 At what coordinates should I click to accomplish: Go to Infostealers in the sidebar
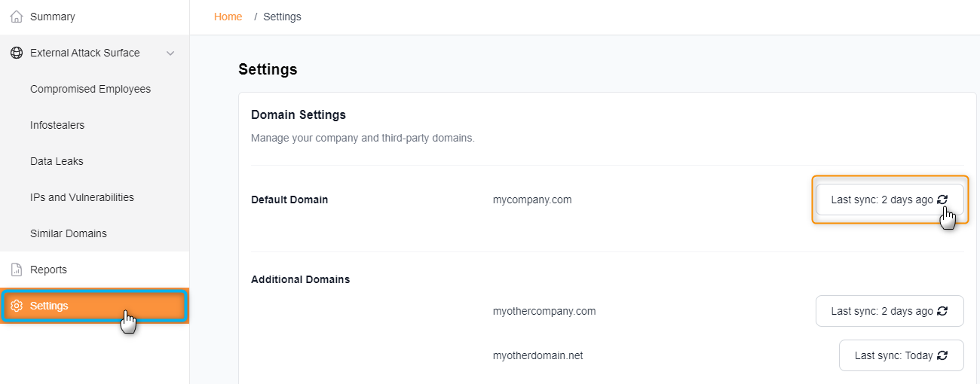pos(57,125)
